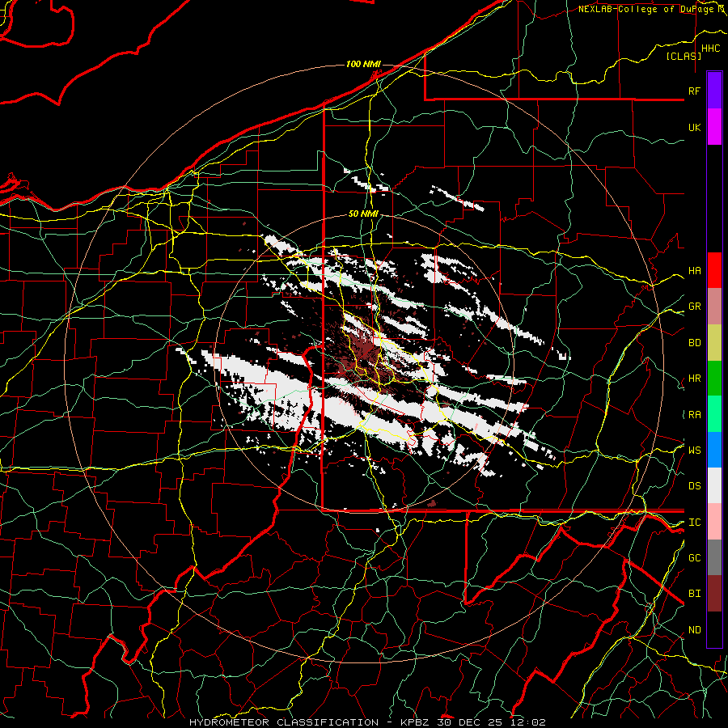Click the 'GR' legend label

tap(694, 306)
